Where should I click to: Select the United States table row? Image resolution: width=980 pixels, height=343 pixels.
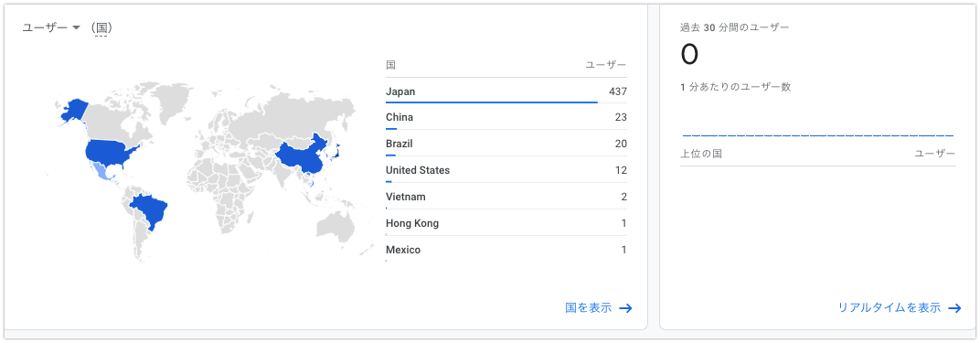506,170
